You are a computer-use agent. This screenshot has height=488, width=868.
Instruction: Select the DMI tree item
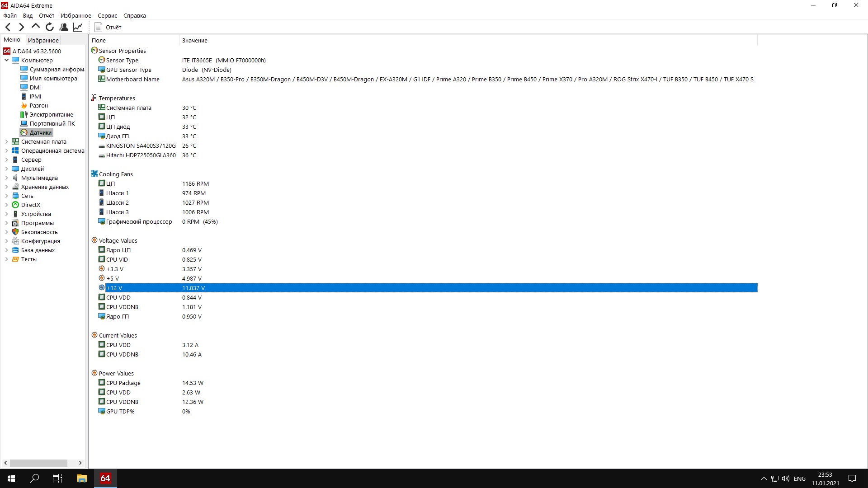point(31,87)
